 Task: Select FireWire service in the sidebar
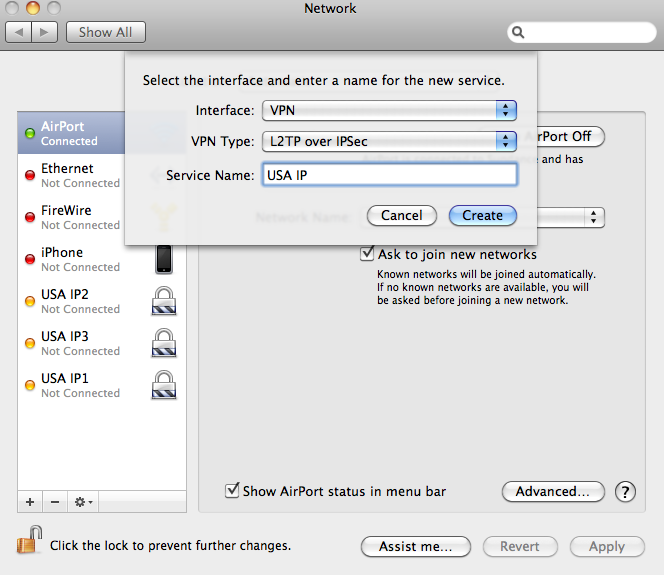(71, 217)
